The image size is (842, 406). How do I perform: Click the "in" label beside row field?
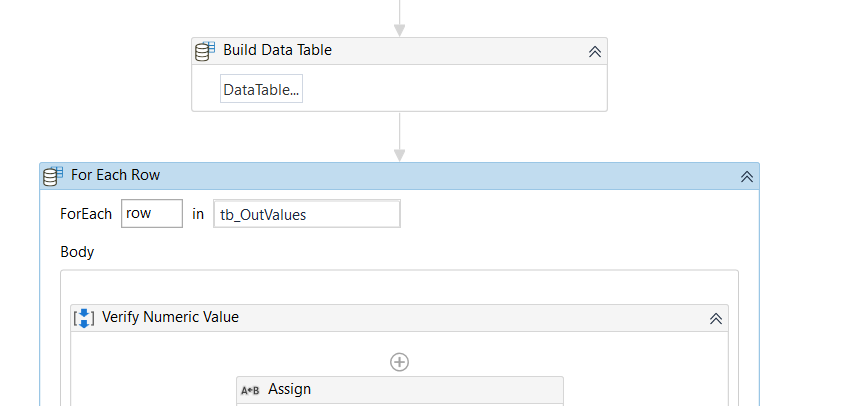click(198, 214)
